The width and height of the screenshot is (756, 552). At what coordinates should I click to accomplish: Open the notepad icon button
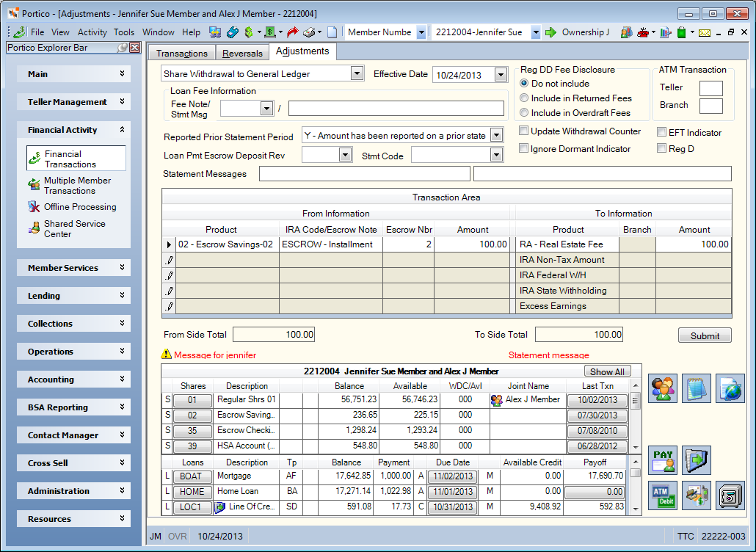click(697, 388)
